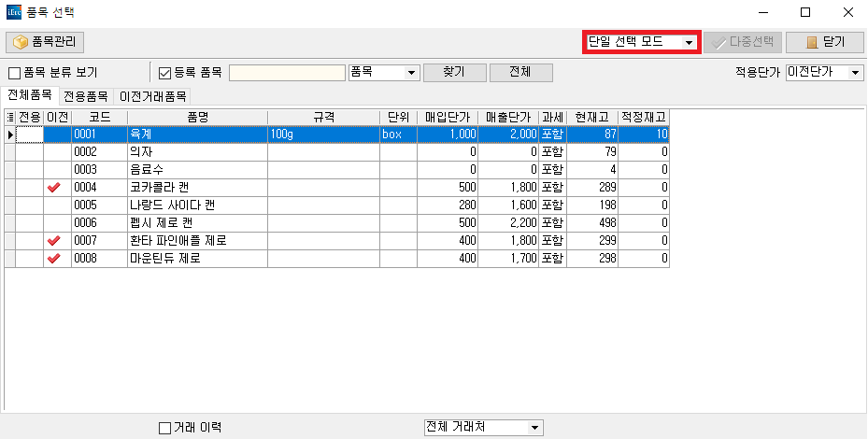
Task: Click red checkmark in the 코카콜라 캔 row
Action: coord(53,188)
